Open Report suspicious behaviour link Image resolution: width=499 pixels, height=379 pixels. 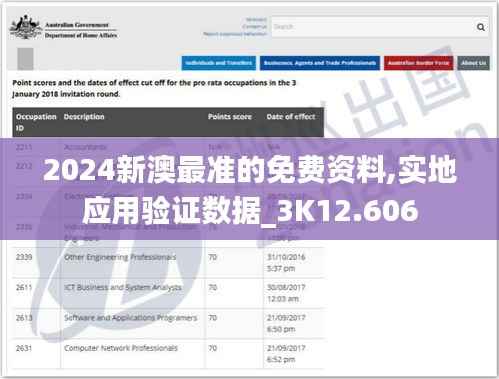point(235,34)
